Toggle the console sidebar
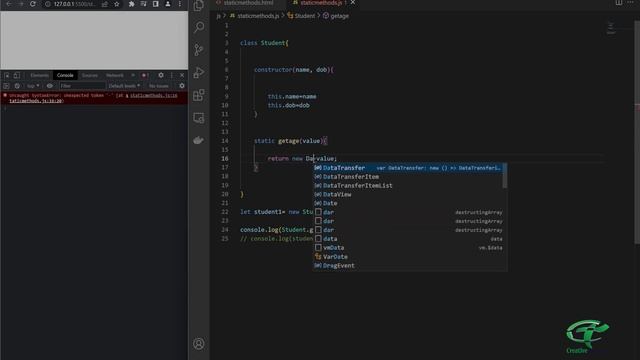Screen dimensions: 640x360 6,86
